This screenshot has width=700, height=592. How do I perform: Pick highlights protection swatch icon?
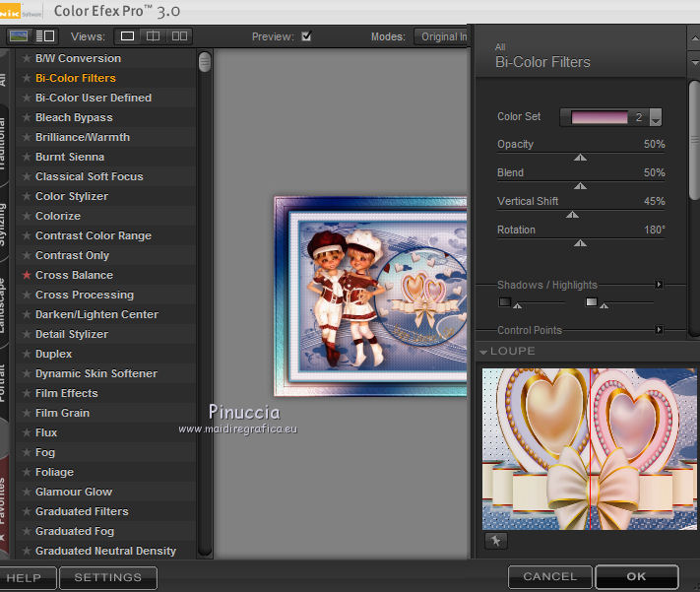(x=591, y=301)
